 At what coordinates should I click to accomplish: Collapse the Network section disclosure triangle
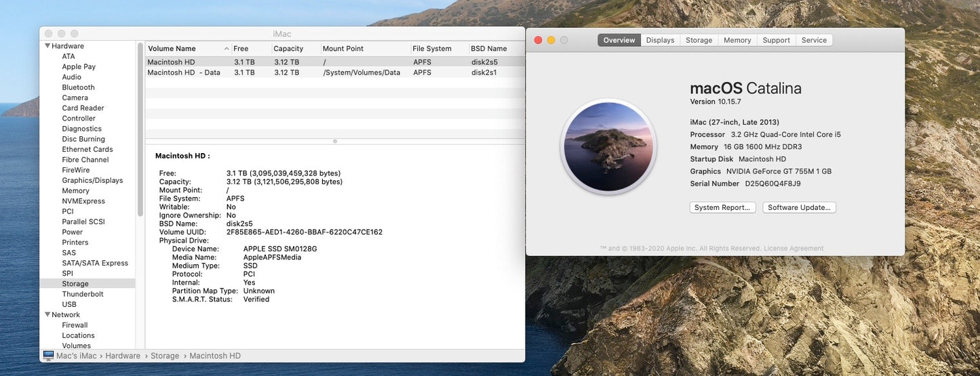[48, 314]
